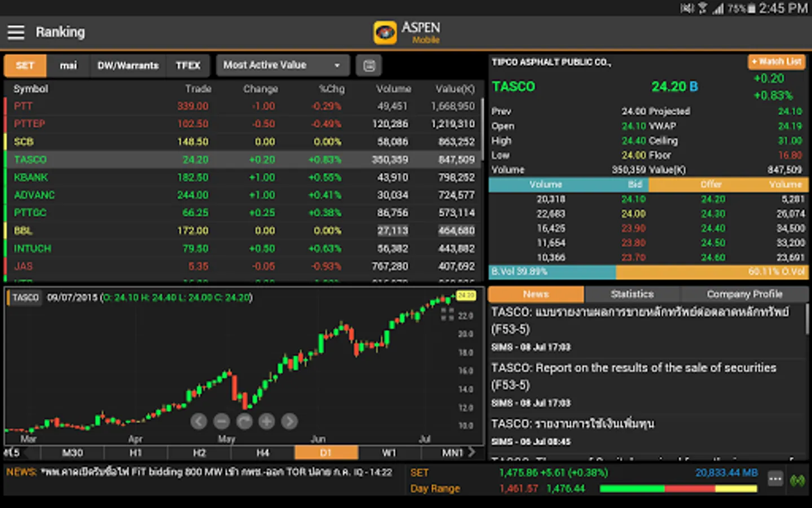Open the News tab
This screenshot has height=508, width=812.
[536, 294]
